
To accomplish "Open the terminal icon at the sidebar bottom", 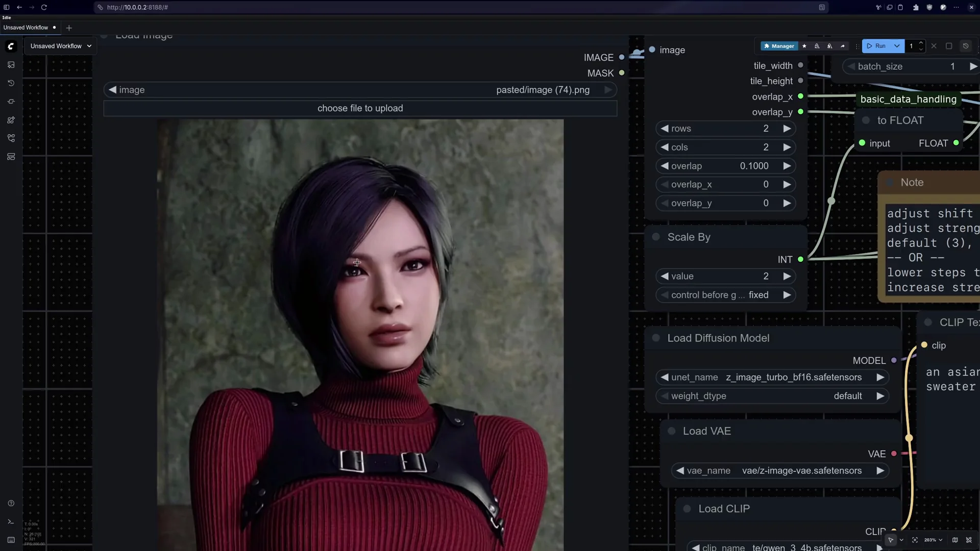I will pos(11,521).
